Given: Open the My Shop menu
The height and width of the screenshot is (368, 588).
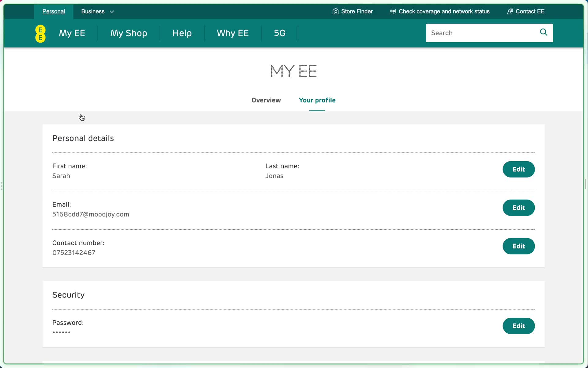Looking at the screenshot, I should tap(129, 33).
